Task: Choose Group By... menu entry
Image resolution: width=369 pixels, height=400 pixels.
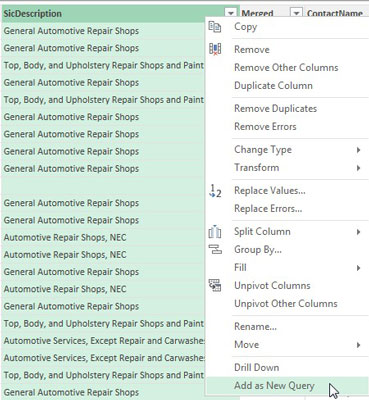Action: (287, 250)
